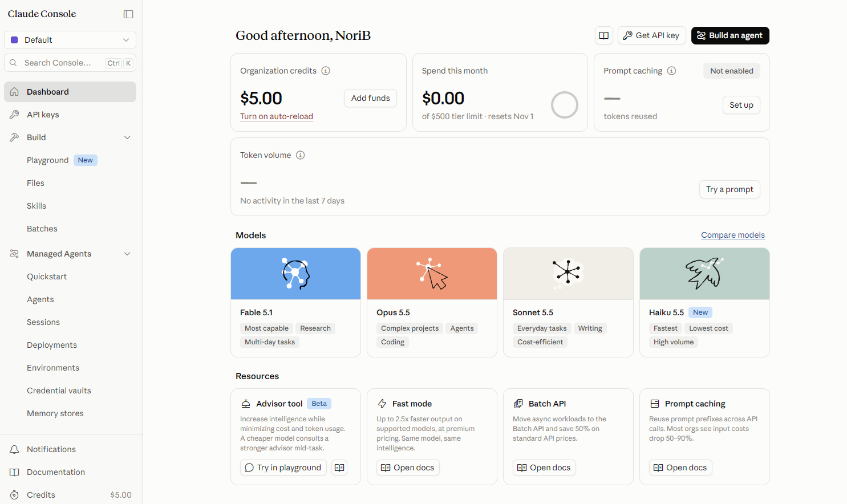The height and width of the screenshot is (504, 847).
Task: Open the documentation book icon beside Get API key
Action: pos(603,35)
